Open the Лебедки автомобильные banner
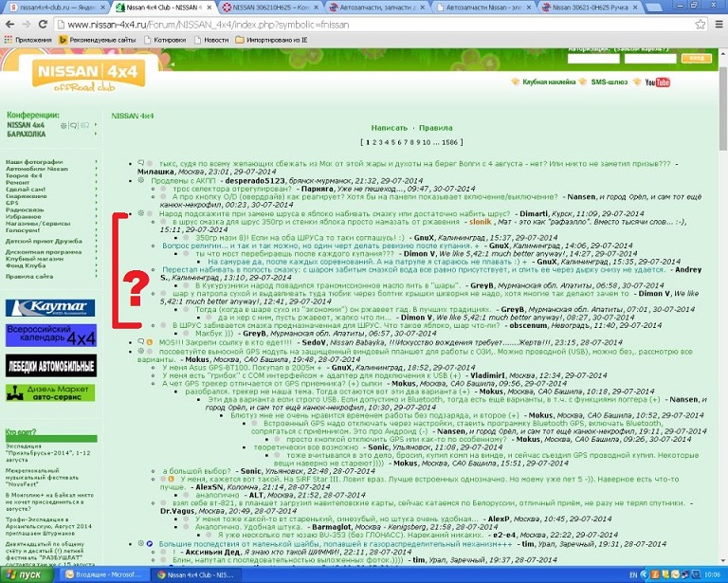This screenshot has width=728, height=583. [x=51, y=365]
